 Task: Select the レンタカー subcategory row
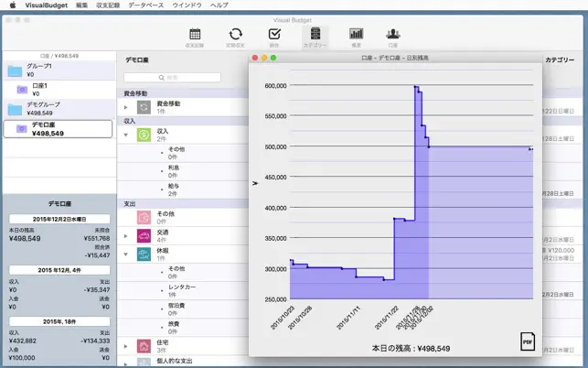click(x=183, y=290)
